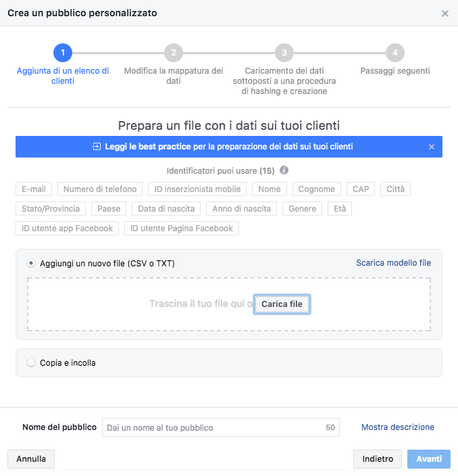Screen dimensions: 458x476
Task: Close the Crea un pubblico personalizzato dialog
Action: [x=445, y=14]
